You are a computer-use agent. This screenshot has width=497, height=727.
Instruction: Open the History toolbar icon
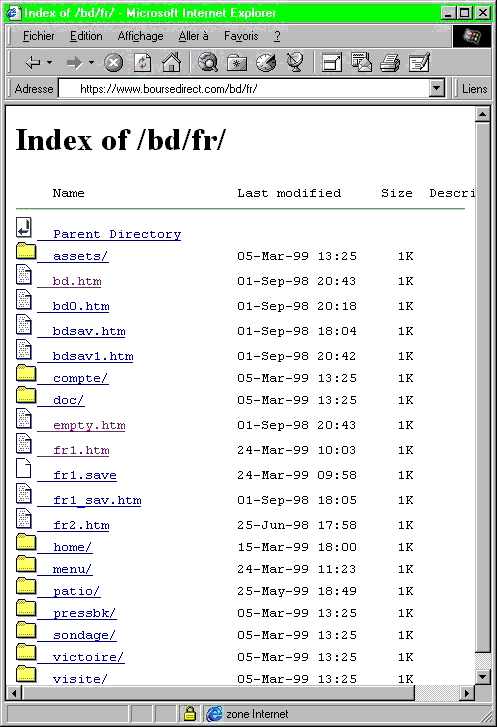[266, 63]
